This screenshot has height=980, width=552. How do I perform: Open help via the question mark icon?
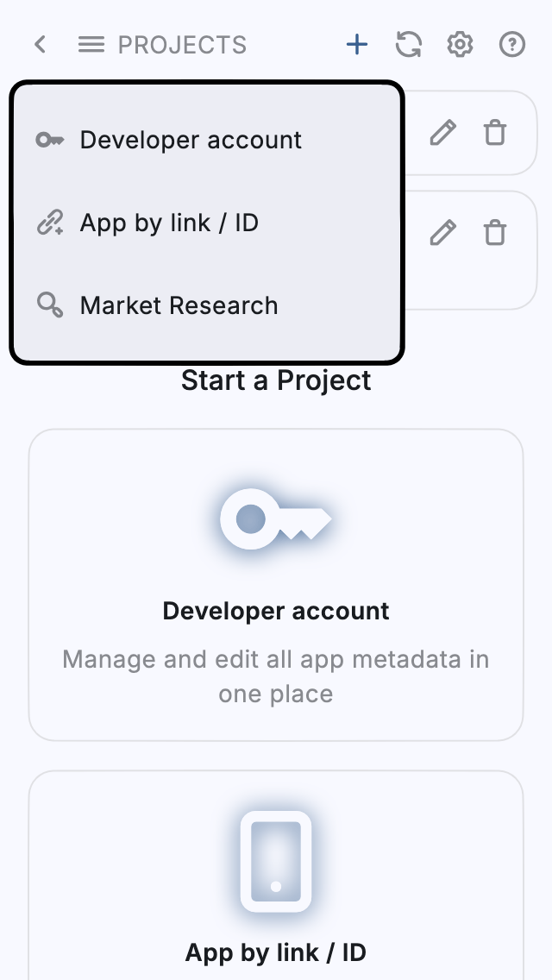(512, 45)
